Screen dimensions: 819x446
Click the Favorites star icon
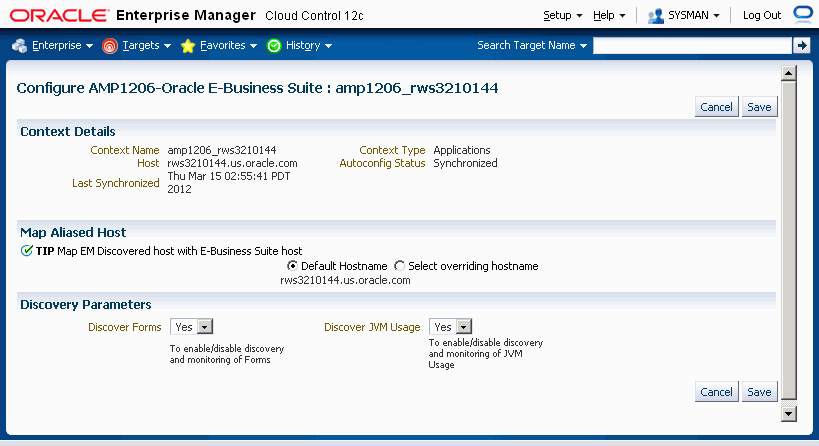coord(188,46)
